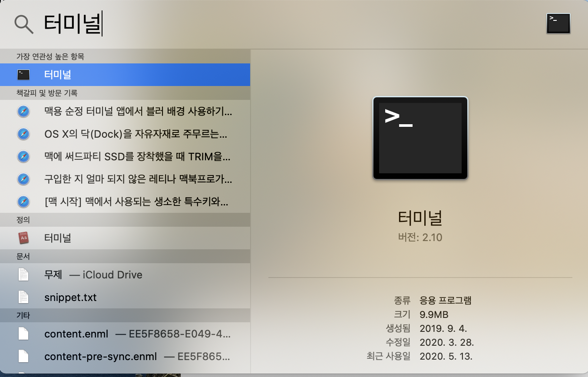Viewport: 588px width, 377px height.
Task: Select the content.enml result
Action: [x=125, y=334]
